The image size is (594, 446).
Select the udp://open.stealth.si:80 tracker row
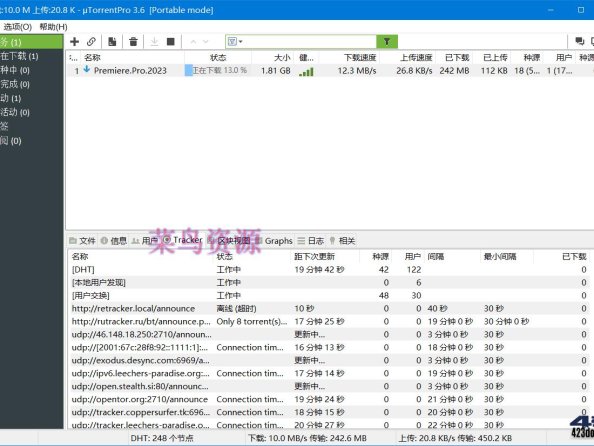329,386
